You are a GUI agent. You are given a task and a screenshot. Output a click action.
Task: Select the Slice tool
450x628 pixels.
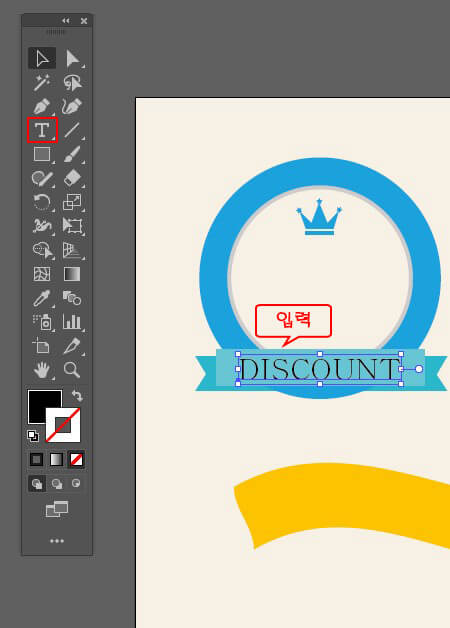point(72,346)
